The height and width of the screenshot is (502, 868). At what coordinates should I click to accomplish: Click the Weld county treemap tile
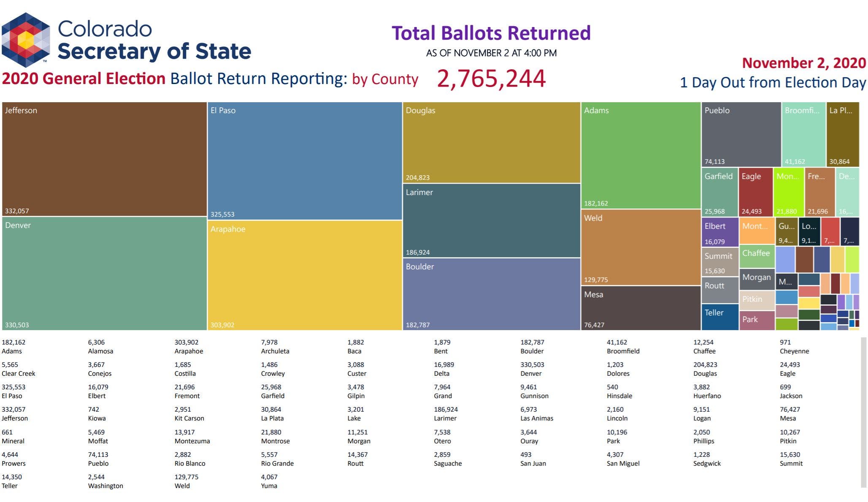click(x=641, y=247)
